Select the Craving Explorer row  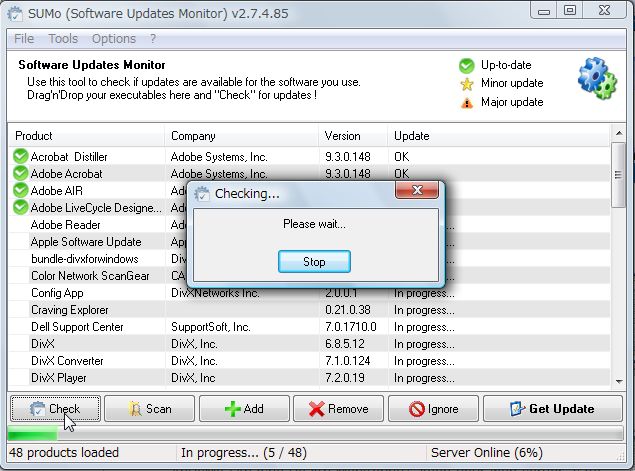pyautogui.click(x=309, y=310)
